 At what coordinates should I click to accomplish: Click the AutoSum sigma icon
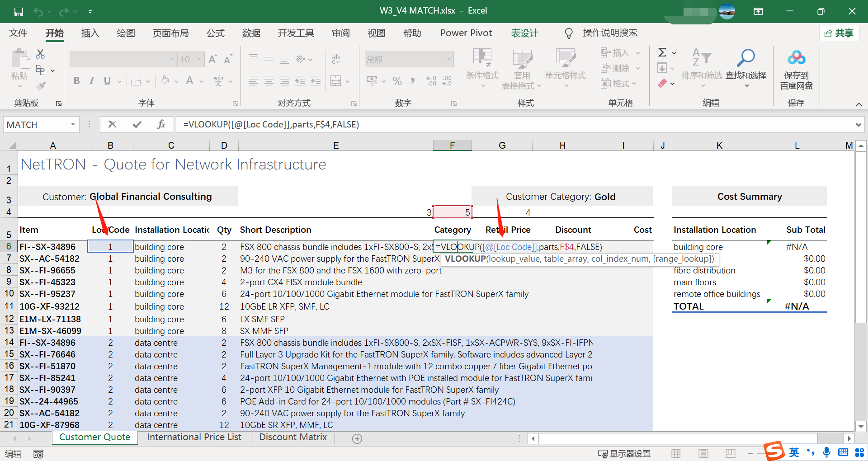tap(662, 52)
